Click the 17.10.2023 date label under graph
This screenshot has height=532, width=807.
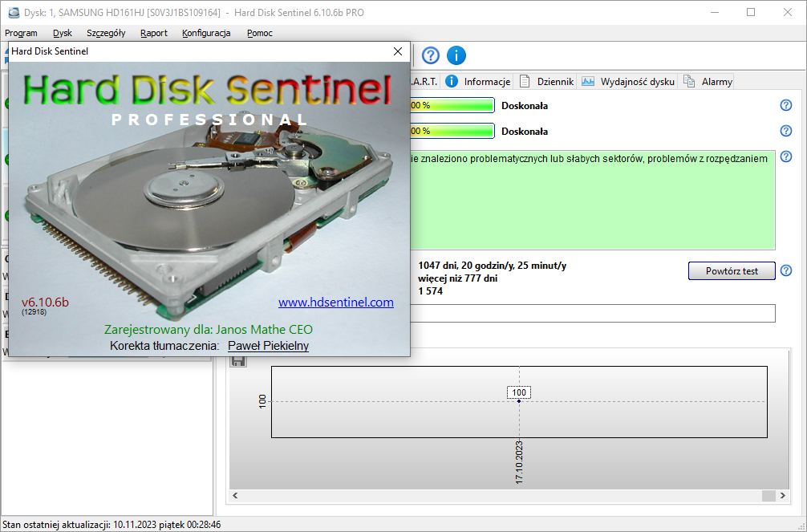click(519, 462)
